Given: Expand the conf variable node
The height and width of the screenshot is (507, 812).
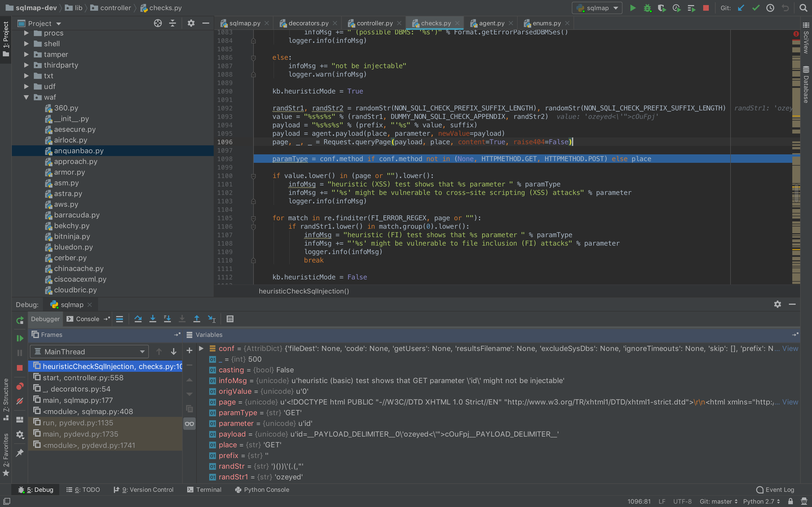Looking at the screenshot, I should [201, 348].
